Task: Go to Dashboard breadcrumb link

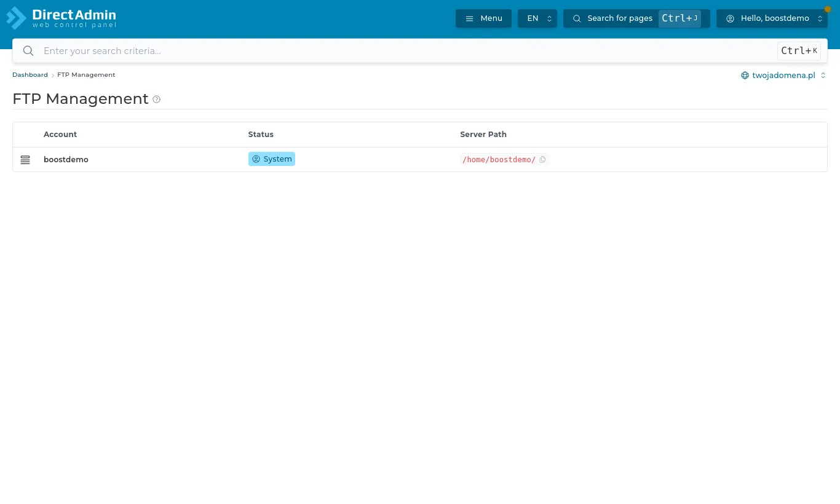Action: pos(30,75)
